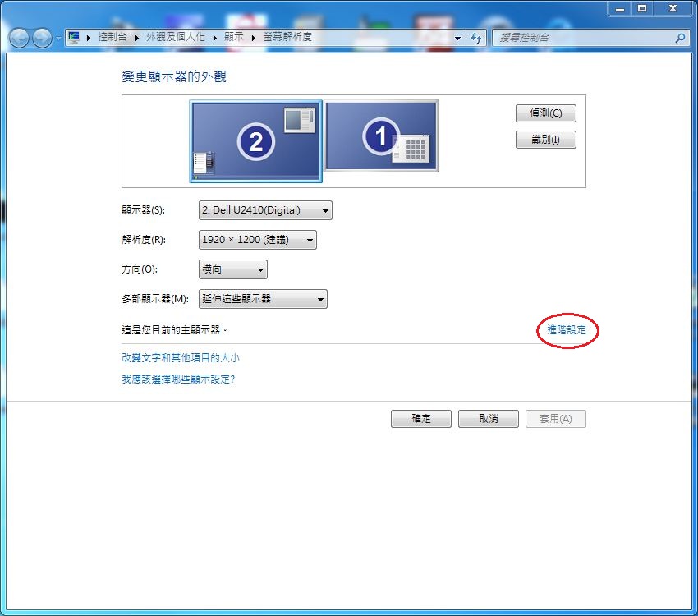Click the Back navigation arrow
The width and height of the screenshot is (698, 616).
click(x=19, y=39)
